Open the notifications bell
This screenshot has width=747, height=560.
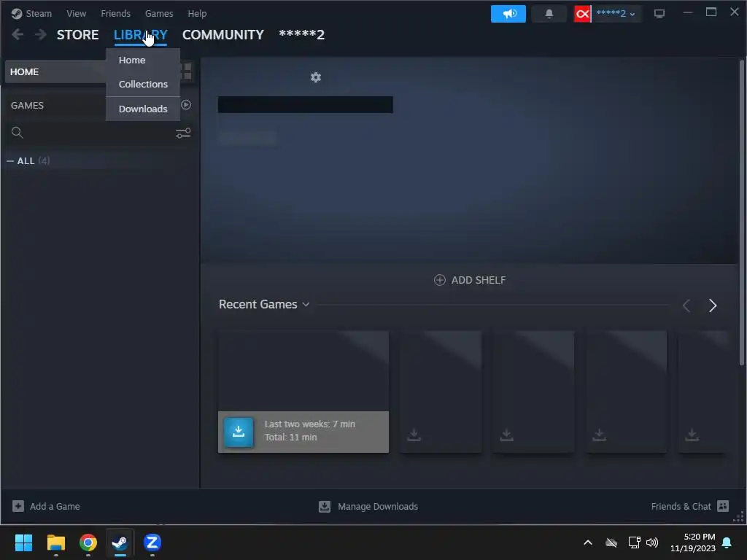coord(549,14)
